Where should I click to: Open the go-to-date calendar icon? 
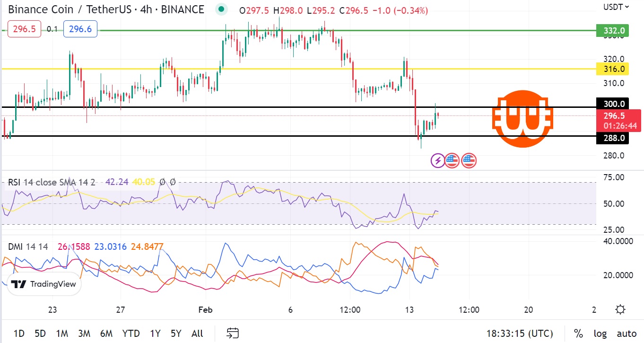coord(233,333)
